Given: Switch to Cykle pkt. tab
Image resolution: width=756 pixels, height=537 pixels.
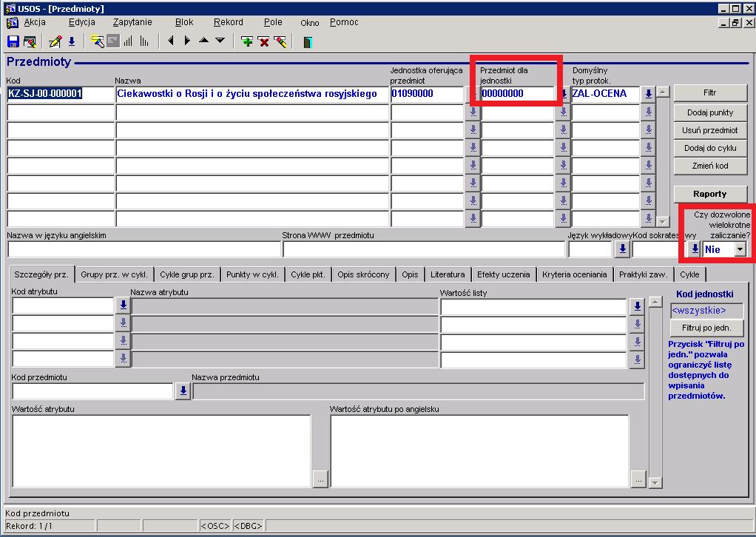Looking at the screenshot, I should [x=308, y=274].
